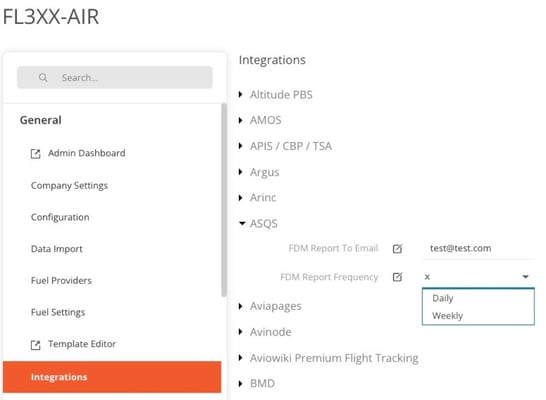Click the FDM Report Frequency dropdown arrow
This screenshot has height=400, width=546.
coord(525,277)
